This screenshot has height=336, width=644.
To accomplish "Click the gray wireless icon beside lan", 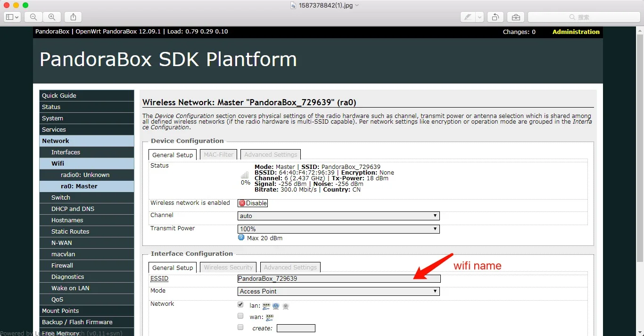I will click(x=285, y=306).
